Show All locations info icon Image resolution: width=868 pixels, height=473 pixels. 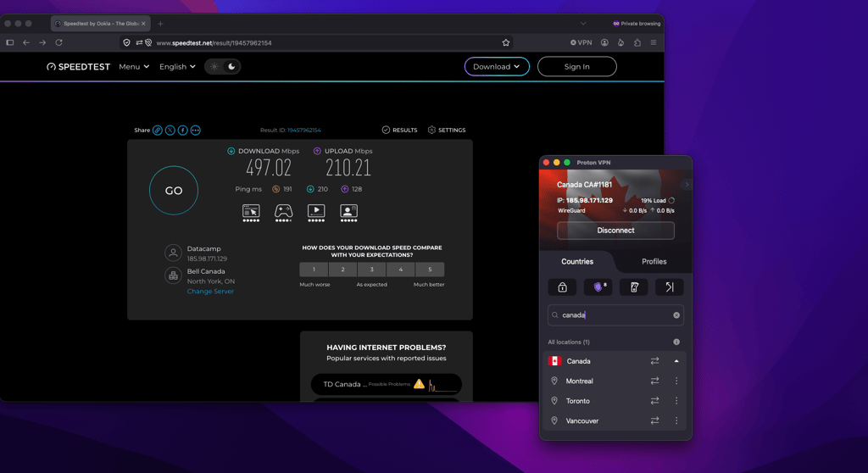676,342
